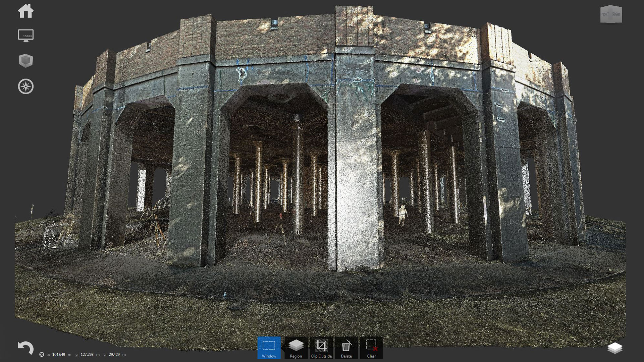Choose the Region tool
644x362 pixels.
click(x=296, y=348)
